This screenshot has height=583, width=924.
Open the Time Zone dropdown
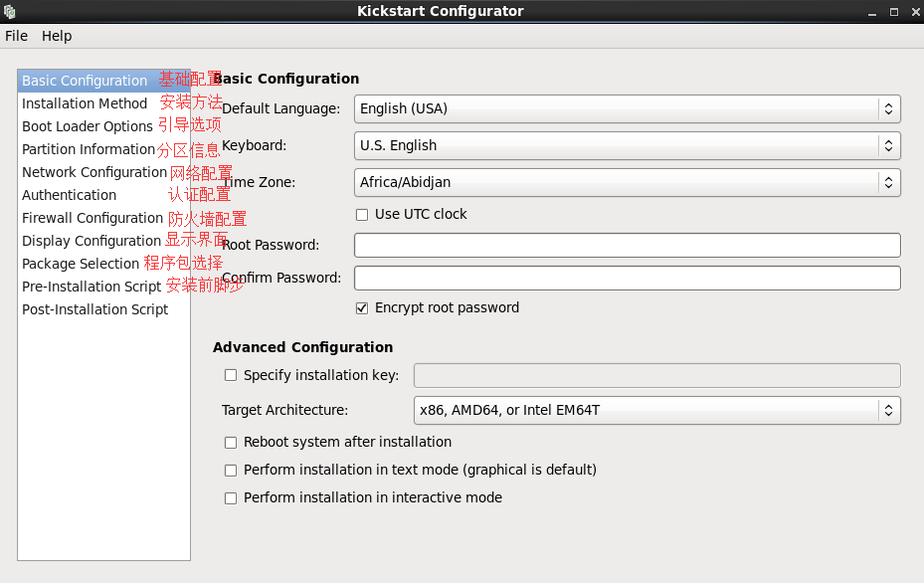pyautogui.click(x=627, y=182)
